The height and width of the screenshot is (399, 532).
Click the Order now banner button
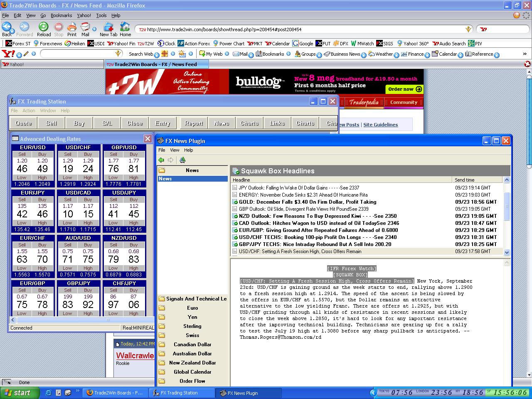[404, 89]
